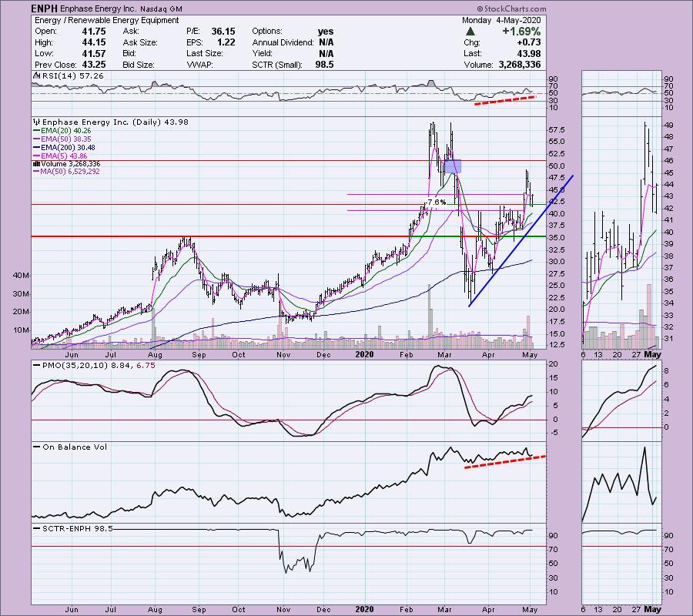Click the P/E value 36.15

point(223,32)
